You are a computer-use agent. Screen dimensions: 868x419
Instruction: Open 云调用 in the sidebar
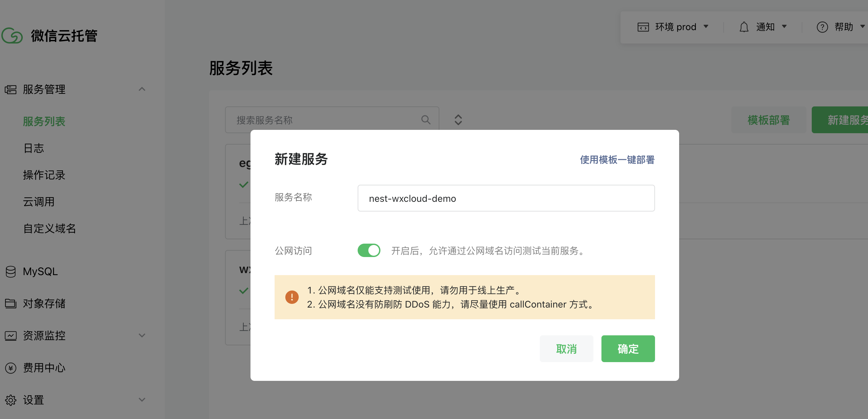pos(39,202)
